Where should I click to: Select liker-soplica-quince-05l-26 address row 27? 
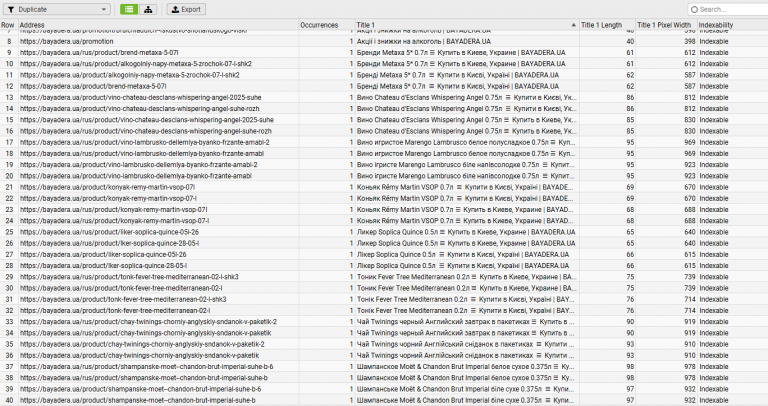click(103, 255)
